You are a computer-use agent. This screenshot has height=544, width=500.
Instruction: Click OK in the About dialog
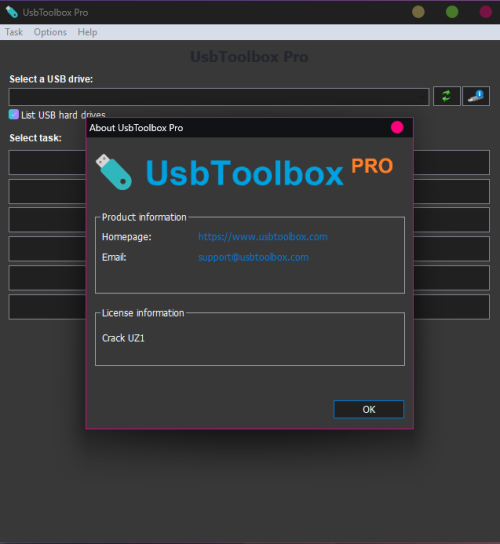coord(369,409)
